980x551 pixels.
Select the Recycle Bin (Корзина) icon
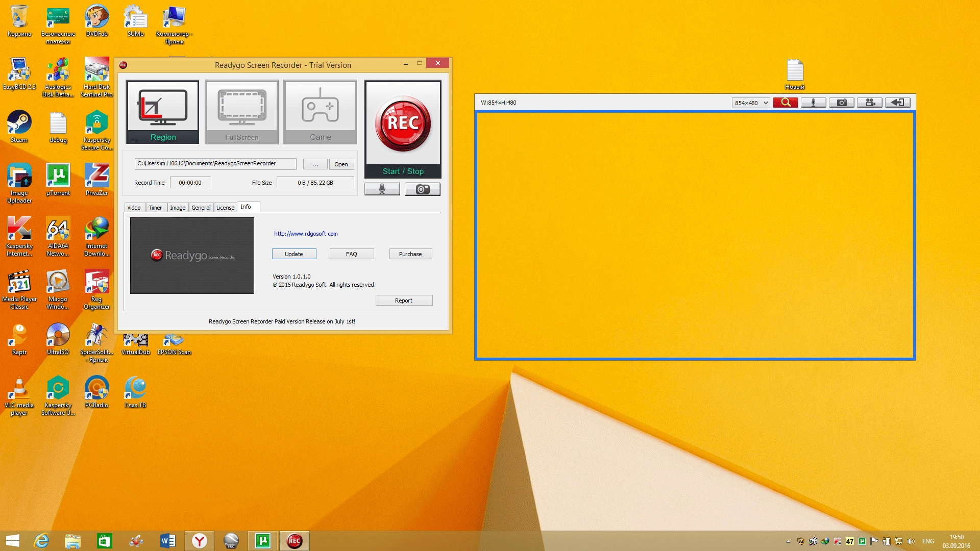pyautogui.click(x=19, y=21)
